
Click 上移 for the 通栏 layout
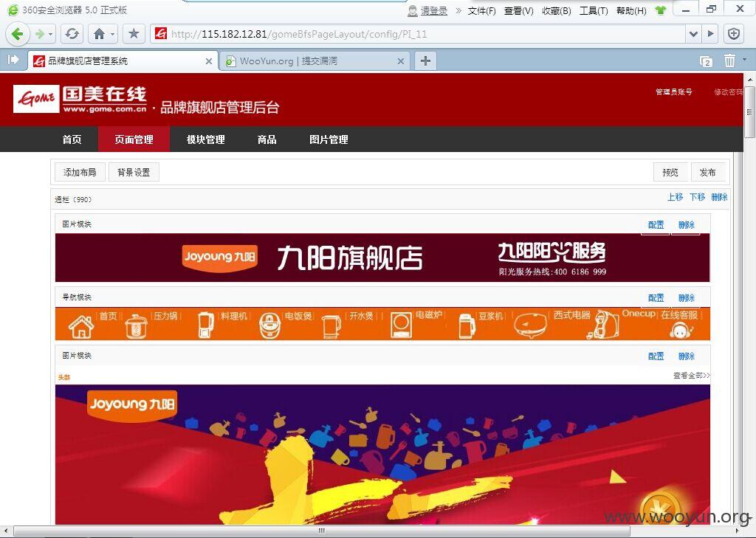click(x=675, y=197)
